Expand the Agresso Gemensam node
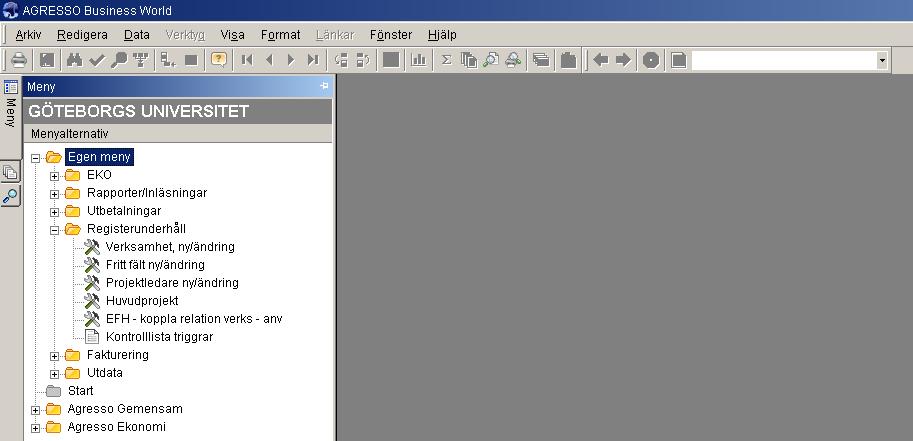 pos(36,410)
